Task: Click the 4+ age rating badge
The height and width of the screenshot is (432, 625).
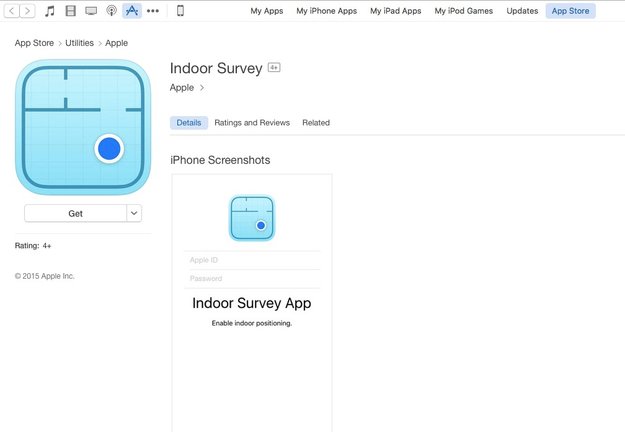Action: (274, 67)
